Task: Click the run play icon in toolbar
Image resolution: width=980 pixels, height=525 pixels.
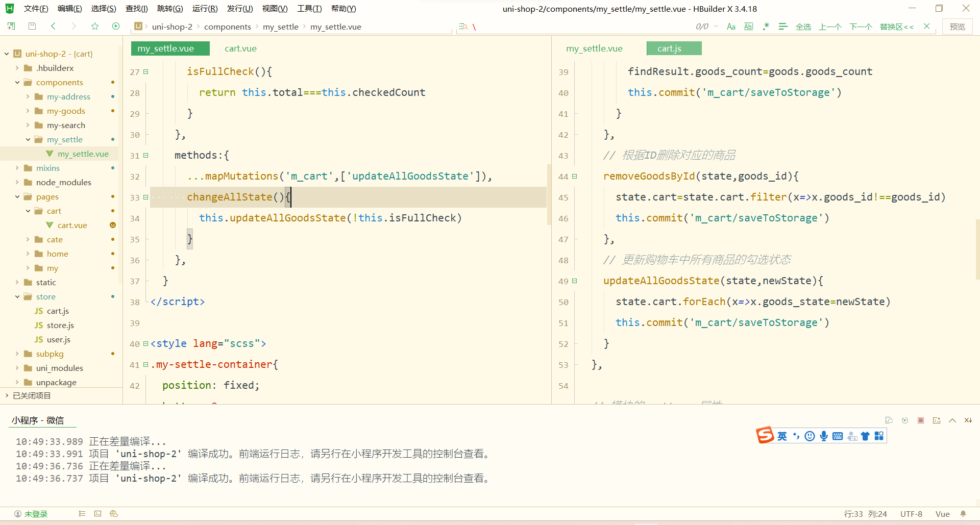Action: [116, 26]
